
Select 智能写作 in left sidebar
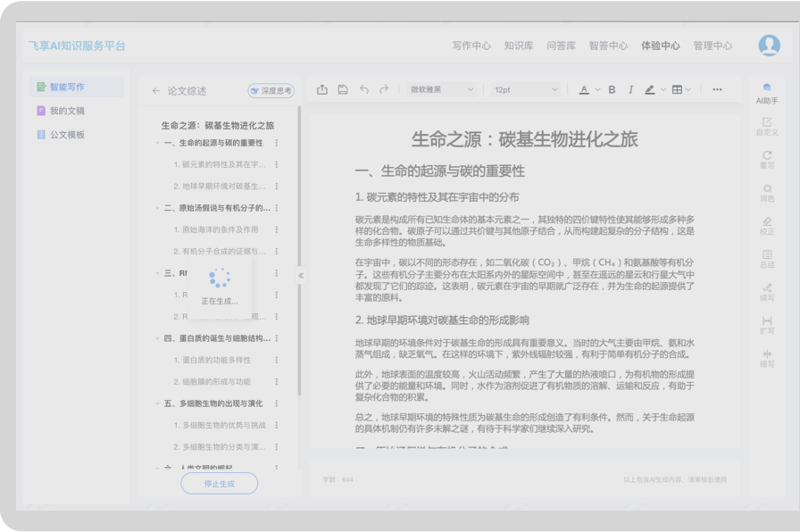tap(77, 87)
